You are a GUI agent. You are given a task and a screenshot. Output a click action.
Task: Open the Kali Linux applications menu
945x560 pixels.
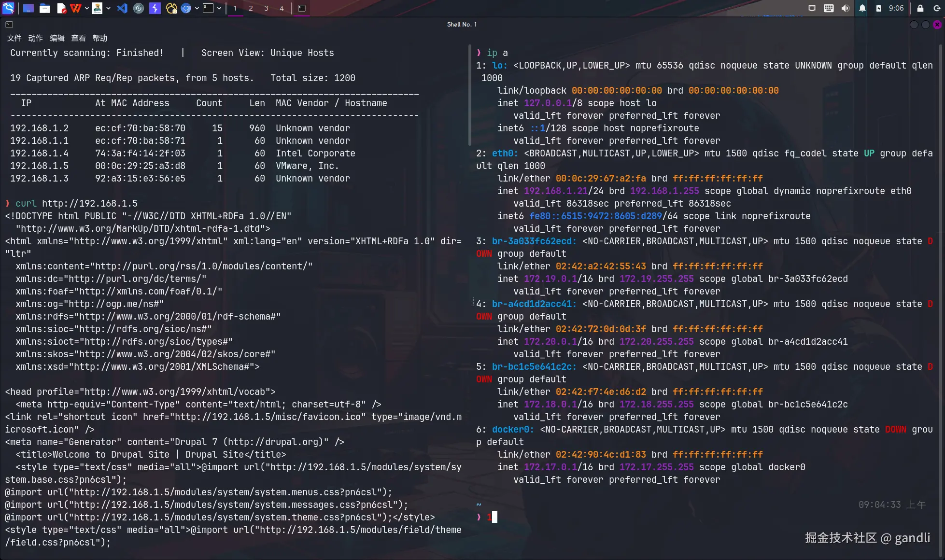8,8
